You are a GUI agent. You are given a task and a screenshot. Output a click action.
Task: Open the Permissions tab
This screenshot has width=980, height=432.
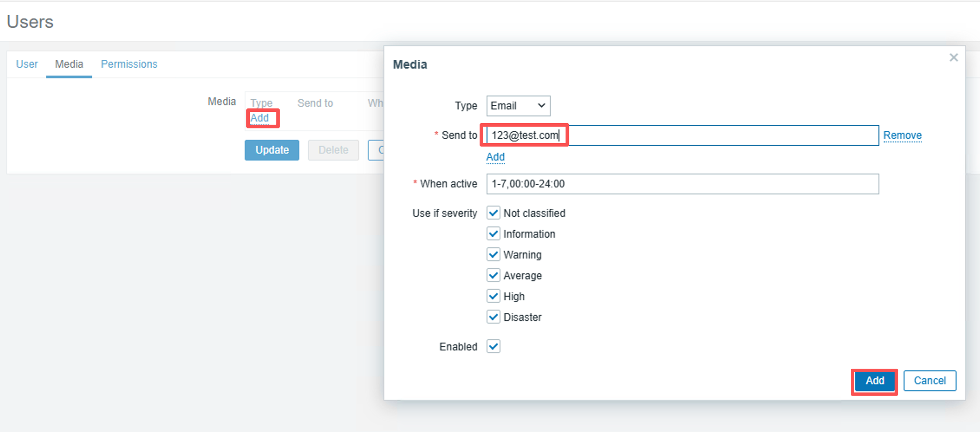(129, 64)
